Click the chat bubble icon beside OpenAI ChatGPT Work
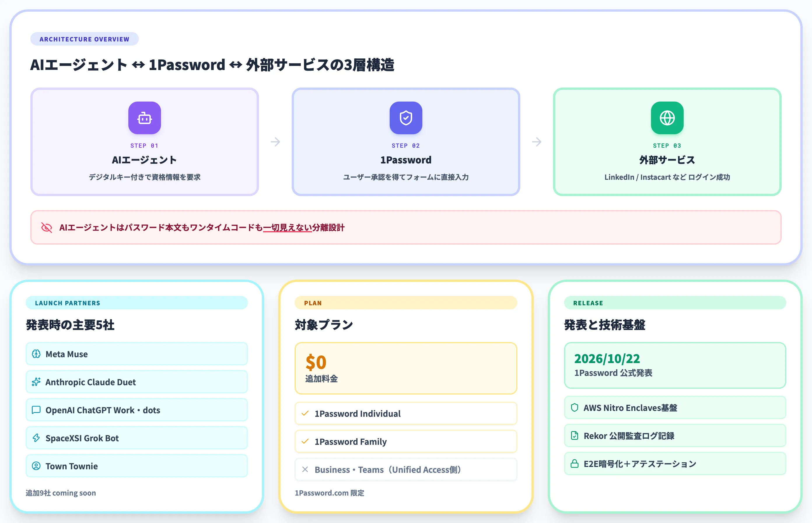 [x=36, y=410]
